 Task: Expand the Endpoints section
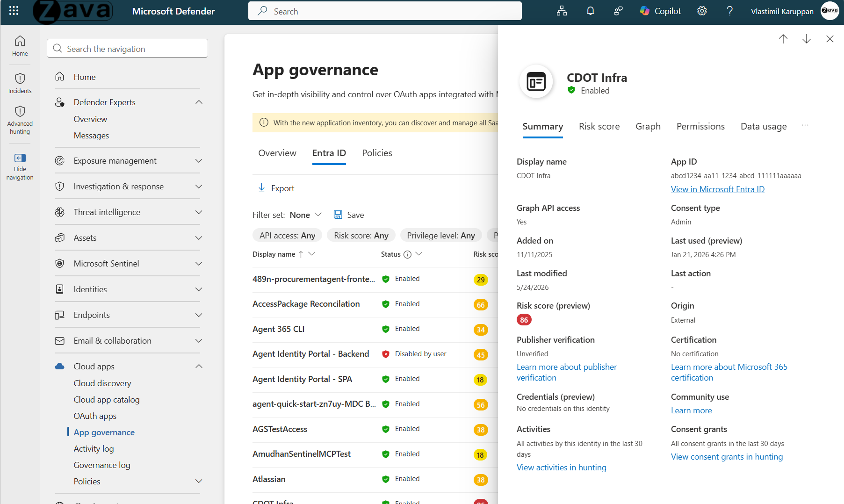pyautogui.click(x=199, y=315)
